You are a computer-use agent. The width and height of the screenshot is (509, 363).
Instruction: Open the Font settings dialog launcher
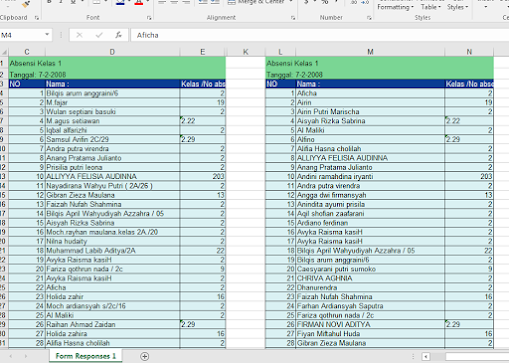pos(149,18)
